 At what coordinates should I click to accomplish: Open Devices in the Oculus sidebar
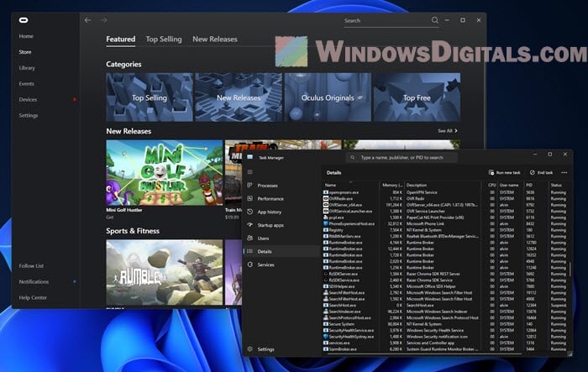(28, 99)
